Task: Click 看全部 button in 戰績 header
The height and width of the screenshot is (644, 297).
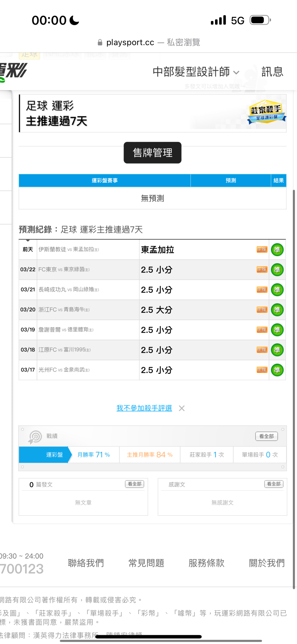Action: (x=266, y=436)
